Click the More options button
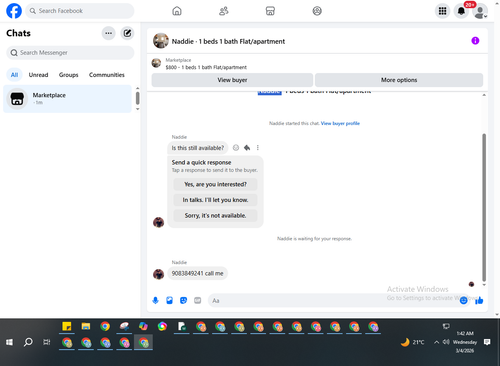This screenshot has width=500, height=366. [x=399, y=80]
